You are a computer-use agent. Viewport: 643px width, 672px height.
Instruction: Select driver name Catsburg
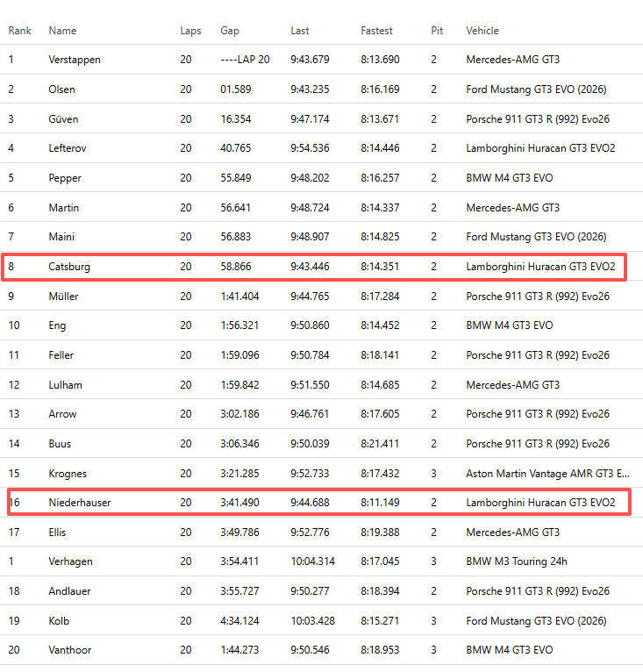click(69, 267)
